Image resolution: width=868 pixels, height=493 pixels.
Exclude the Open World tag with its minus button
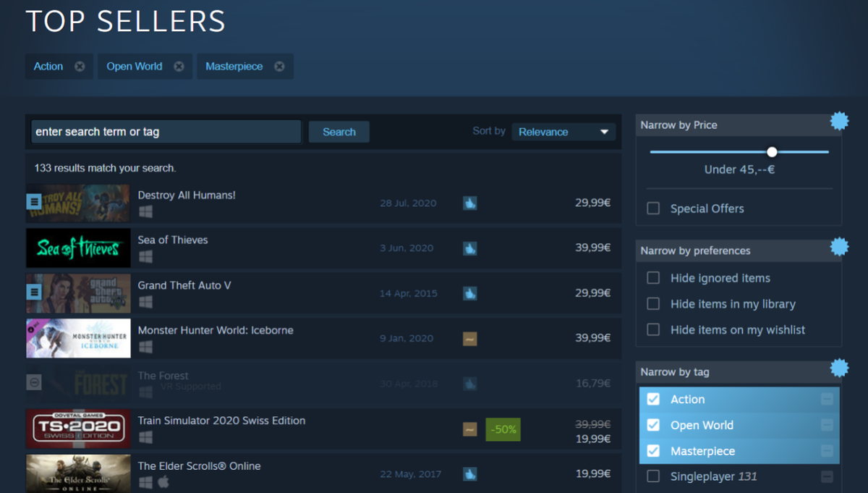(x=827, y=426)
